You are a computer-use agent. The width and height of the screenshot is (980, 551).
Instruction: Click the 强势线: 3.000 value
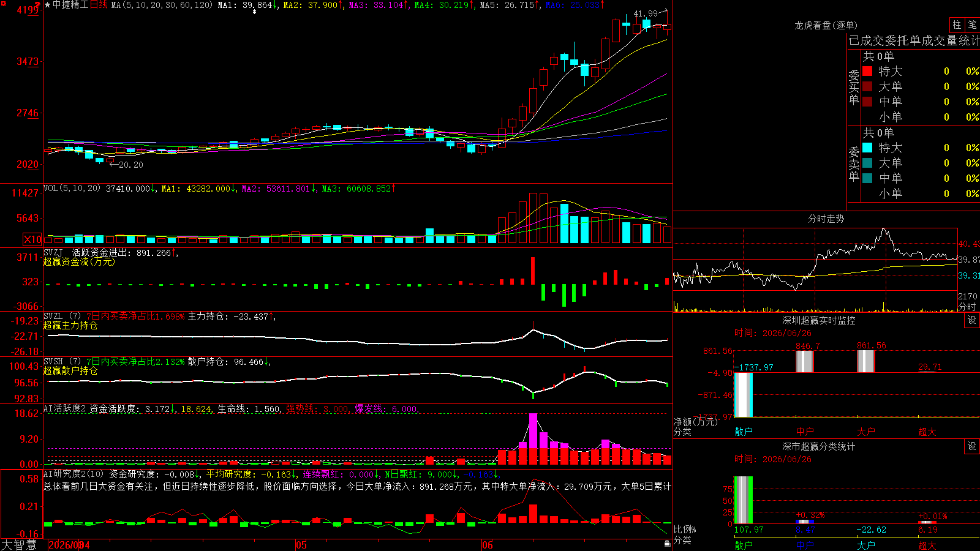tap(317, 409)
